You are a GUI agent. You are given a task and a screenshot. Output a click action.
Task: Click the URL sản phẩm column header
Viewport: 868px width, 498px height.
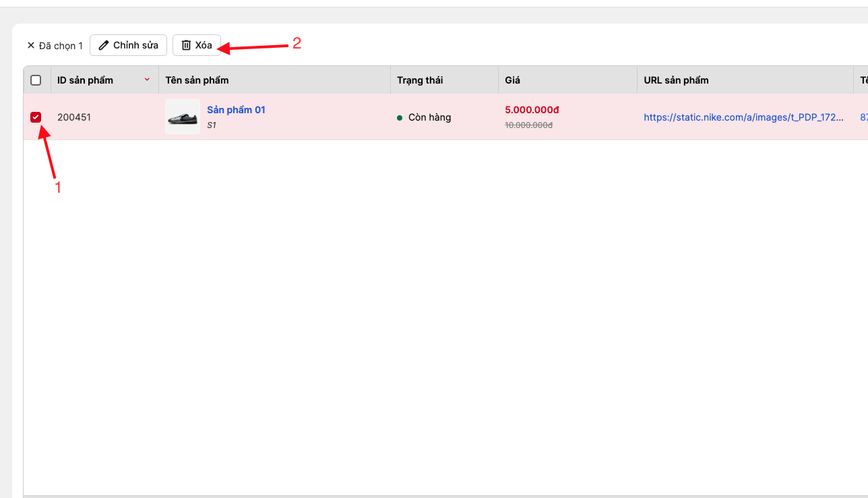tap(676, 80)
